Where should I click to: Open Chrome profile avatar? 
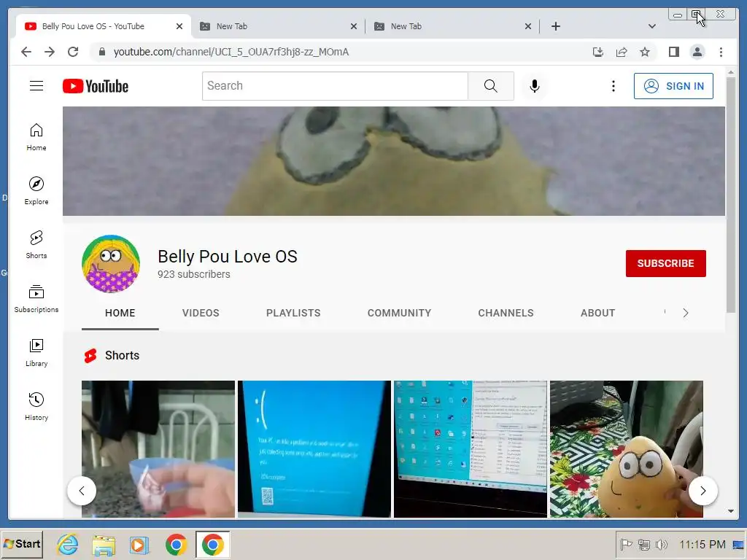click(x=697, y=52)
